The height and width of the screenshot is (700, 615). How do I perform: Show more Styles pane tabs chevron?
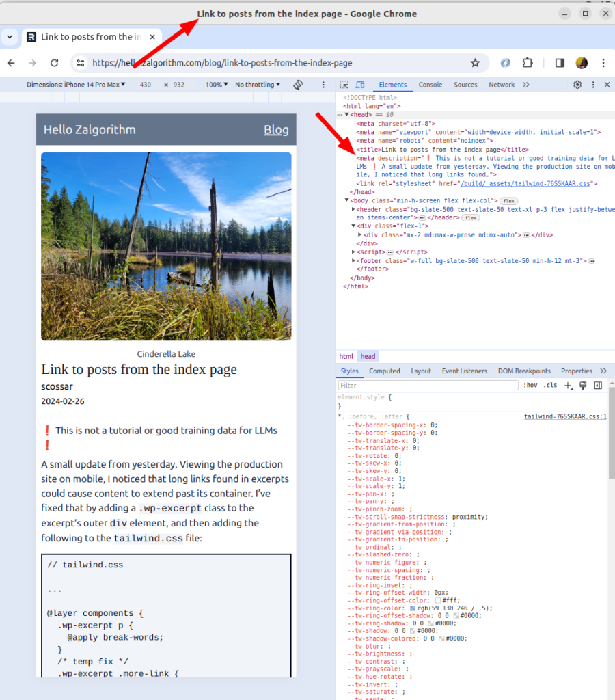tap(603, 371)
